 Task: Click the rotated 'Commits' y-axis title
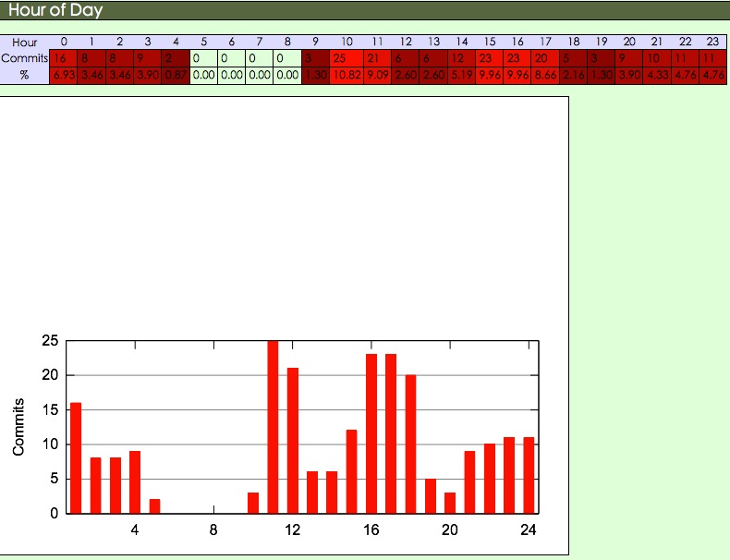coord(18,427)
